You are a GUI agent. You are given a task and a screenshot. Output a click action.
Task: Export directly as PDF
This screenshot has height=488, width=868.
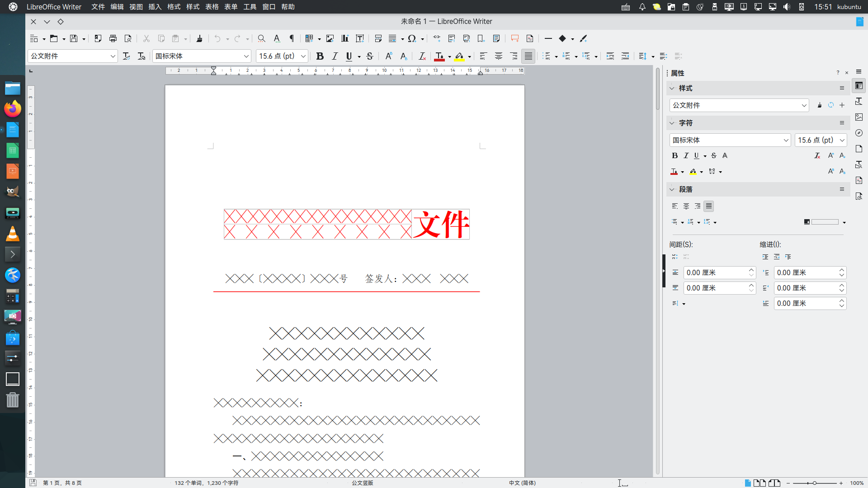(98, 39)
